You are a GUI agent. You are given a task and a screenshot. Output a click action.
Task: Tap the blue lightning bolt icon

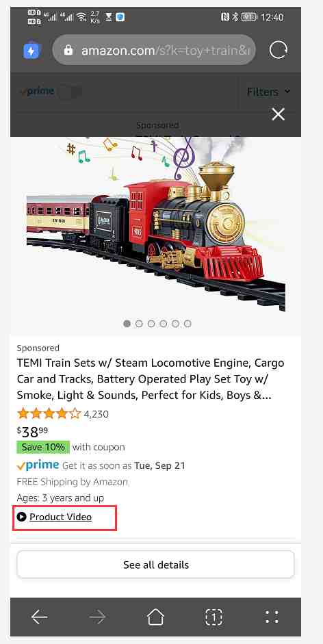[x=31, y=51]
